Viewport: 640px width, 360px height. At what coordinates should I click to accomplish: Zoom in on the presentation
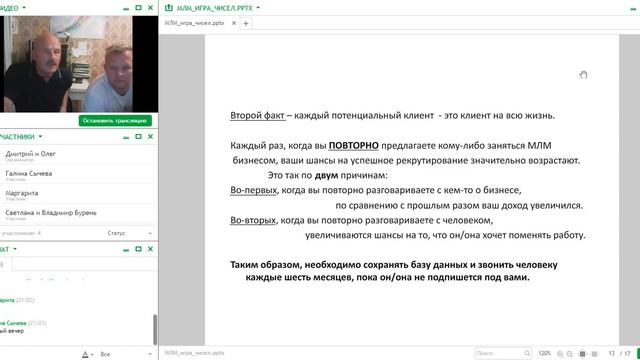click(x=560, y=354)
